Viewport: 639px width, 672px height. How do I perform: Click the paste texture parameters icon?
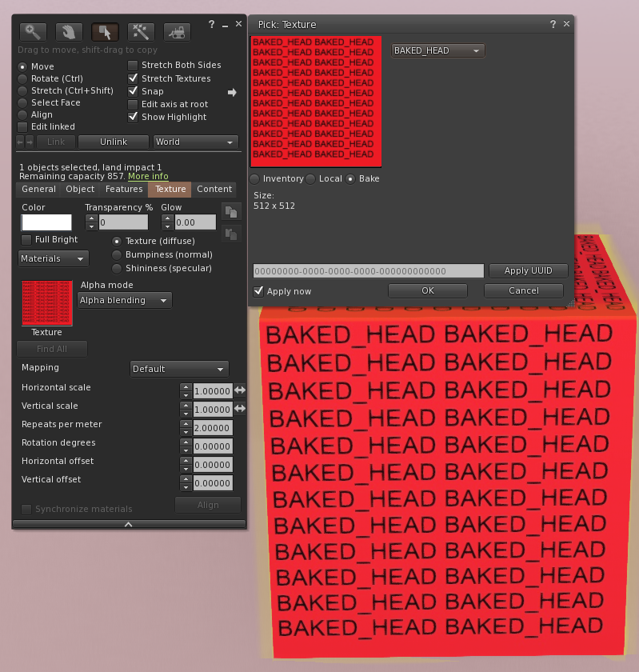pos(231,234)
